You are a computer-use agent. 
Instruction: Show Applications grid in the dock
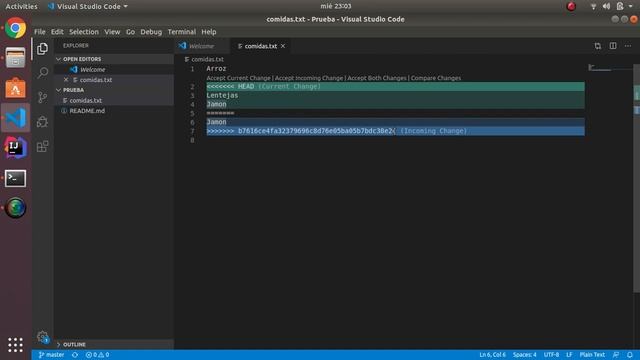(x=16, y=345)
